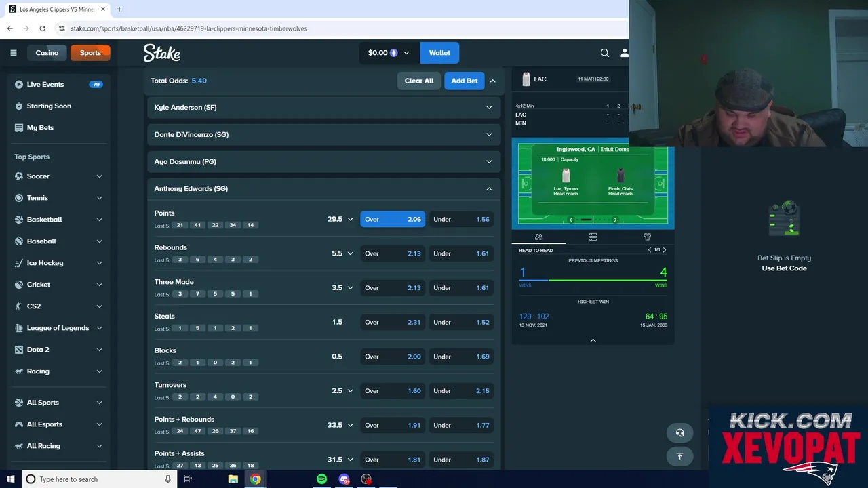
Task: Open the Points 29.5 line dropdown
Action: (x=350, y=220)
